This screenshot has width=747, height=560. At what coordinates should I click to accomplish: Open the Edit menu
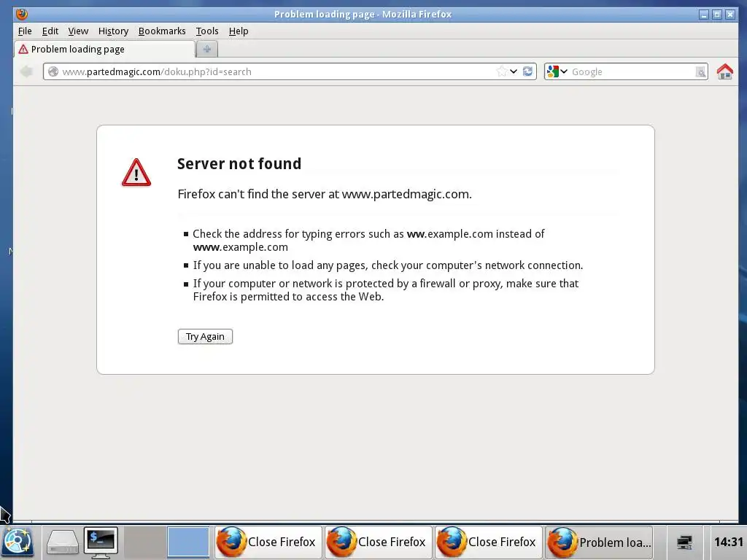pyautogui.click(x=50, y=31)
